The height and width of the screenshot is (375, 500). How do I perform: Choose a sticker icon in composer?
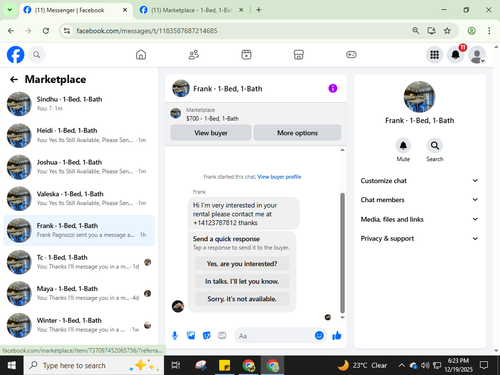(x=207, y=336)
